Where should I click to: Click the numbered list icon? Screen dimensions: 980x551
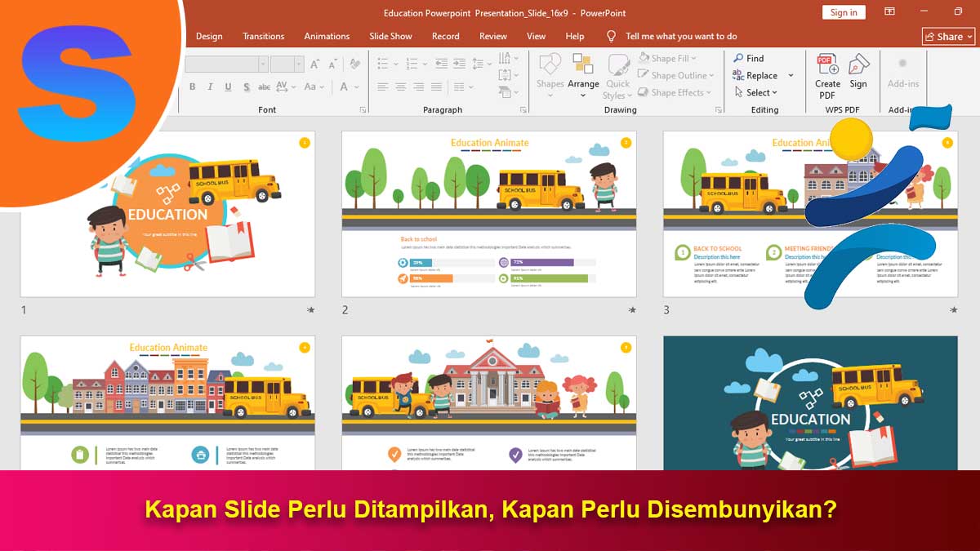tap(412, 63)
